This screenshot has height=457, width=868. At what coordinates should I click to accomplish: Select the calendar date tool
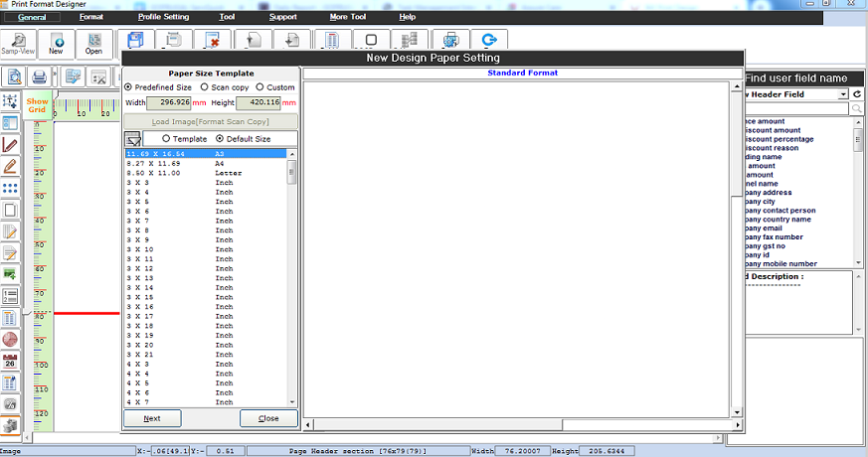tap(10, 361)
